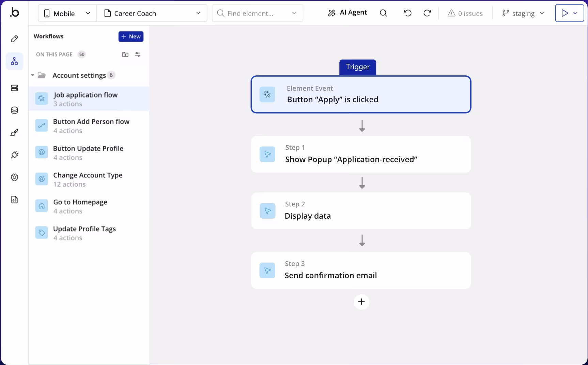Click the Job application flow cursor icon
The image size is (588, 365).
coord(42,99)
